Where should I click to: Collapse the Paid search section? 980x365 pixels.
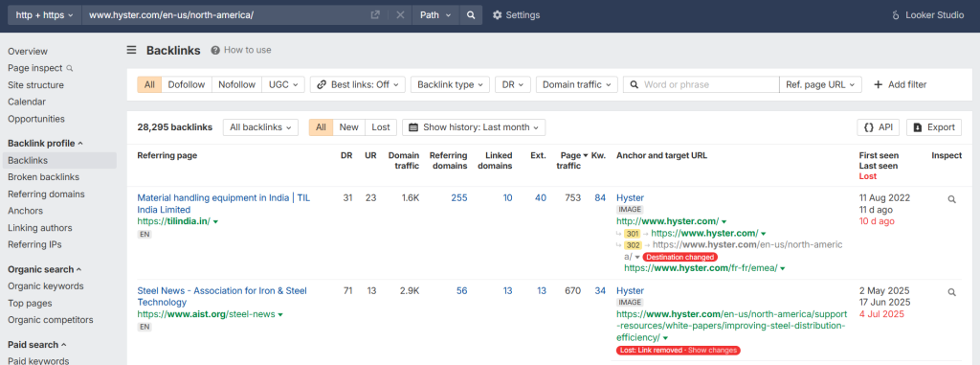[37, 344]
